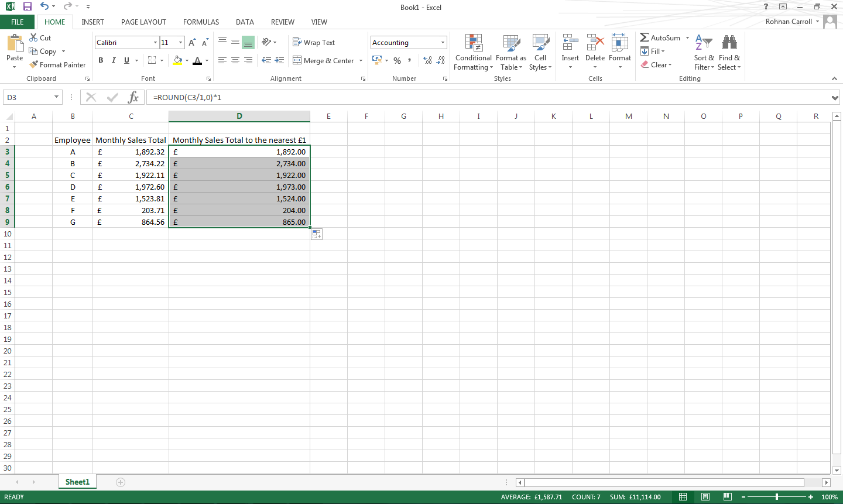Click the Insert cells icon
Viewport: 843px width, 504px height.
[x=570, y=43]
